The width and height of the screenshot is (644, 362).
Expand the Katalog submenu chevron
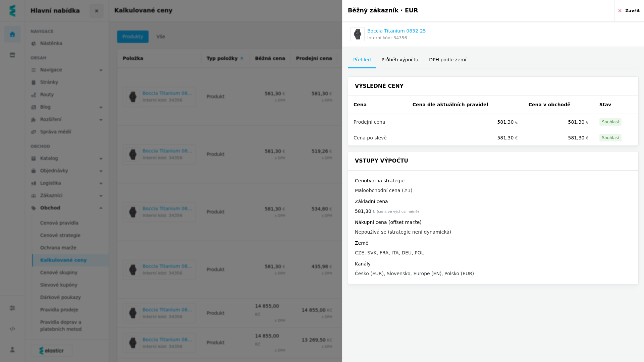tap(101, 159)
